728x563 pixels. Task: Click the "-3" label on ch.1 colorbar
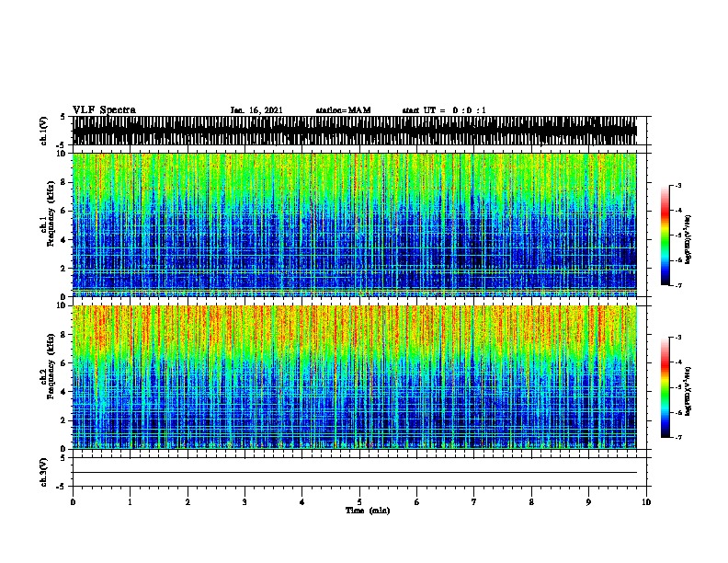pyautogui.click(x=677, y=185)
